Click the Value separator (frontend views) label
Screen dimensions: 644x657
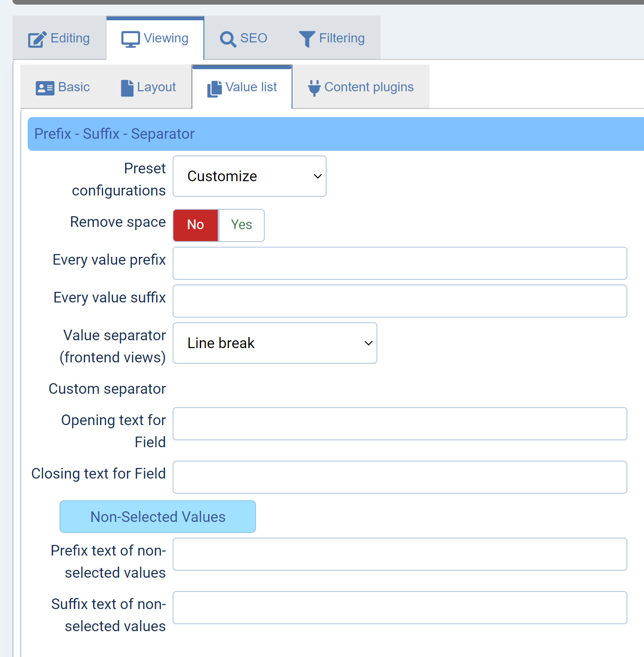[x=113, y=346]
